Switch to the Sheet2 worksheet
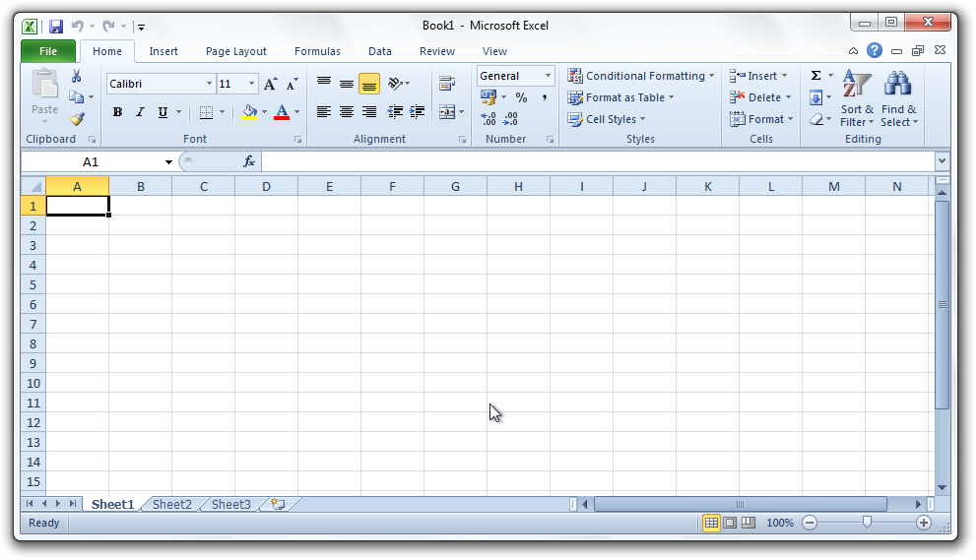 171,504
